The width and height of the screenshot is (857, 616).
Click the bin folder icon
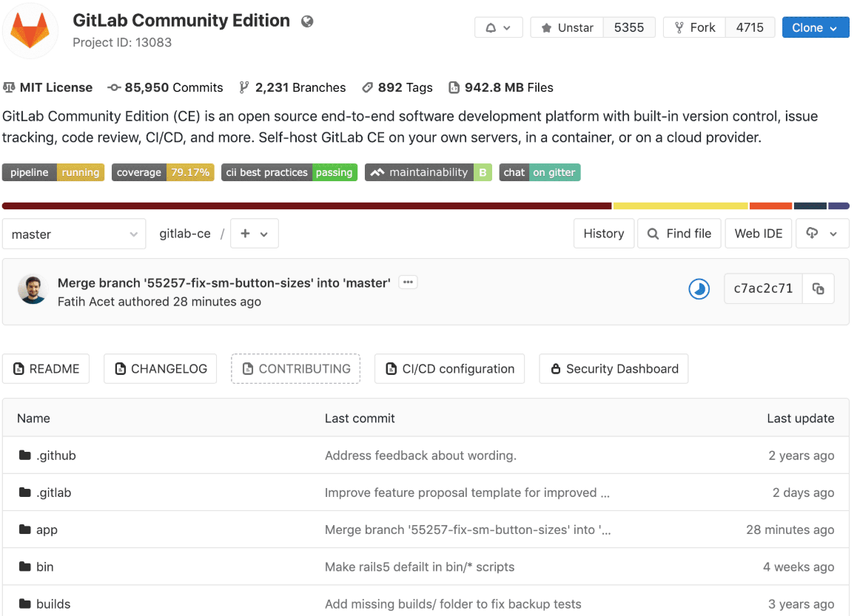click(x=24, y=566)
